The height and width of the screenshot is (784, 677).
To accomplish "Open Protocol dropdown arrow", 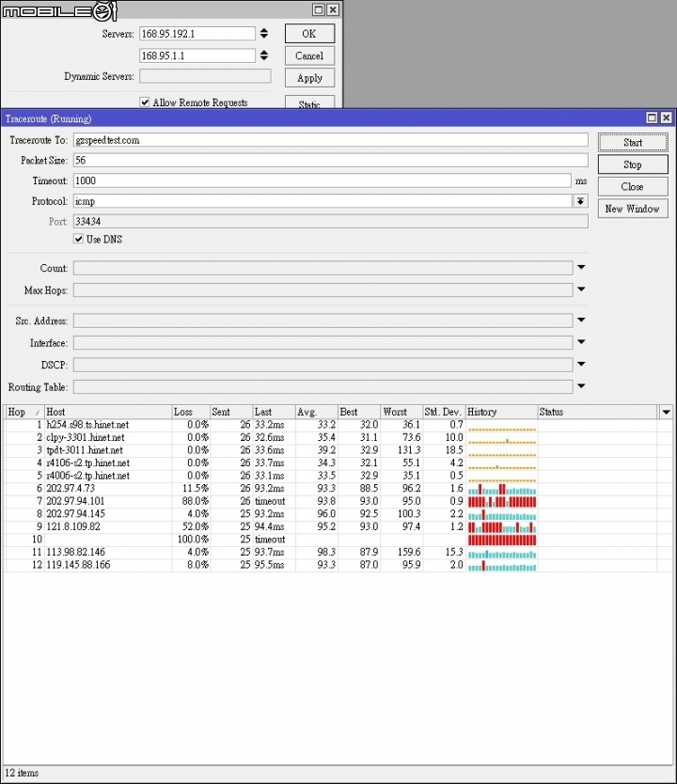I will coord(580,201).
